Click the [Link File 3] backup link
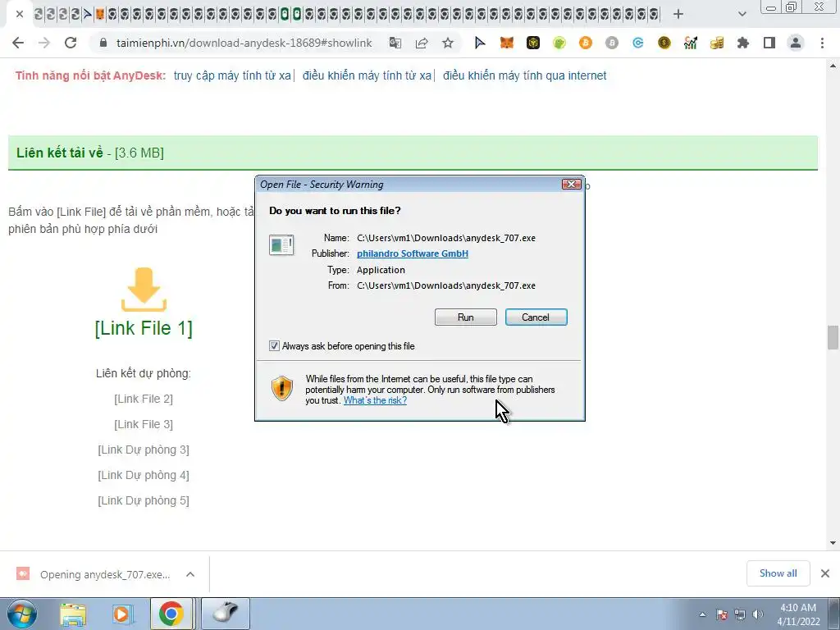 coord(144,424)
